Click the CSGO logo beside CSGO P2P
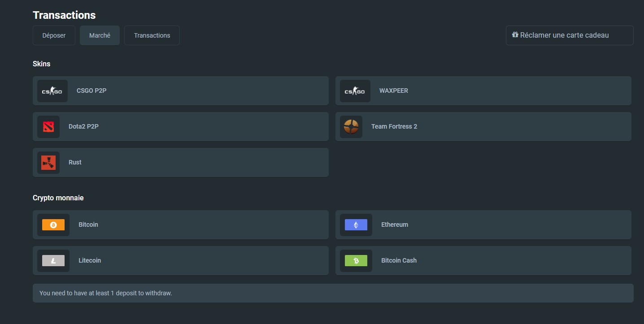This screenshot has width=644, height=324. click(x=52, y=91)
